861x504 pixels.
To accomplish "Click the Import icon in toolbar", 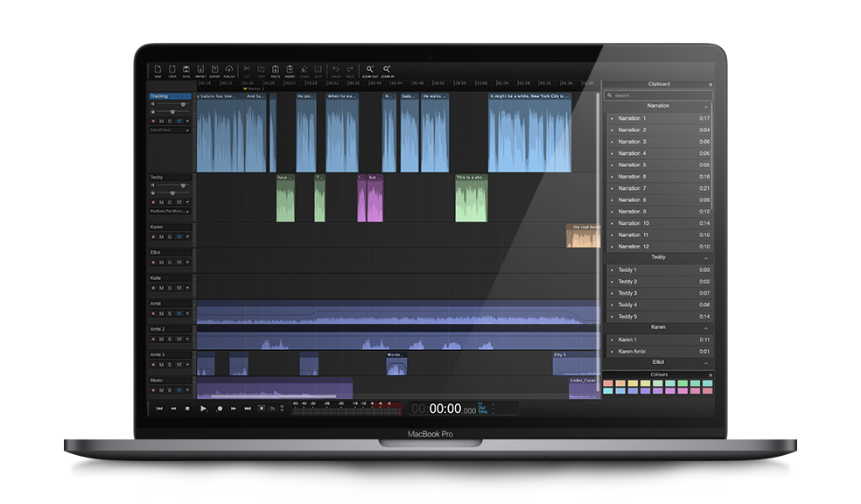I will pyautogui.click(x=200, y=70).
